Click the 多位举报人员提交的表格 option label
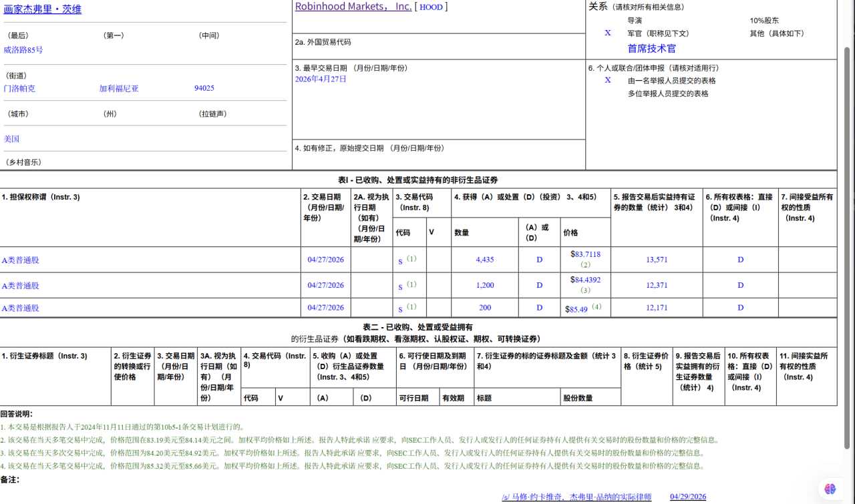 [x=668, y=93]
